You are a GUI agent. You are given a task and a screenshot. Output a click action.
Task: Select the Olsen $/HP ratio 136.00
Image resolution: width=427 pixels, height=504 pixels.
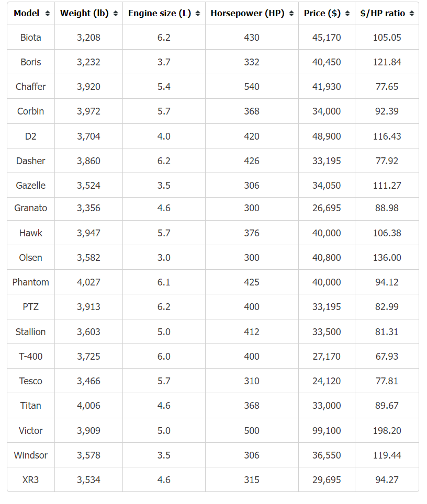387,257
